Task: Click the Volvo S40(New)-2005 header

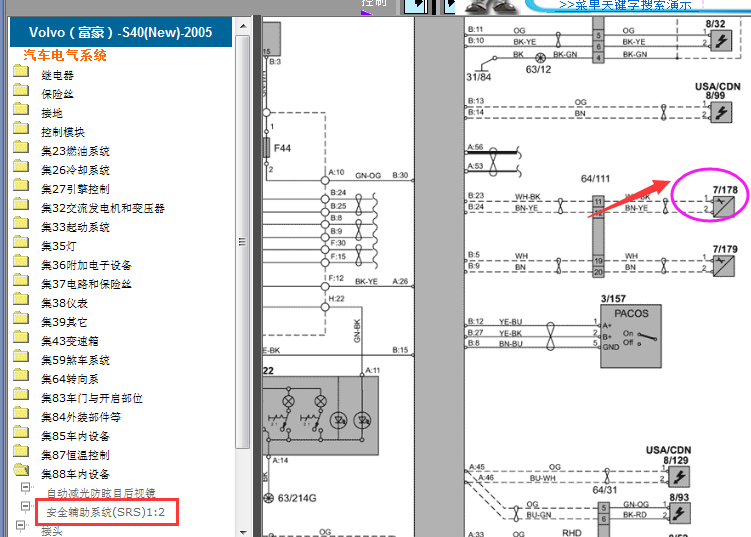Action: click(x=121, y=32)
